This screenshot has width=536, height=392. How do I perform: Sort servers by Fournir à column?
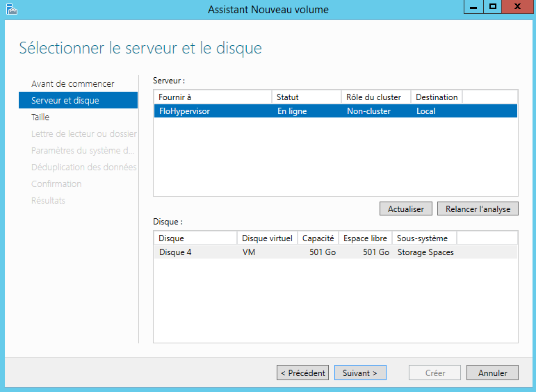(x=212, y=97)
